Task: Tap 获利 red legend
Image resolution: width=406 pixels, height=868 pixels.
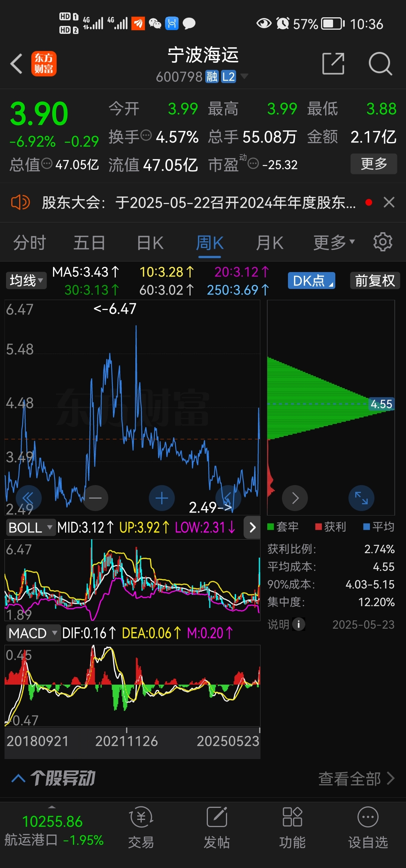Action: pyautogui.click(x=331, y=527)
